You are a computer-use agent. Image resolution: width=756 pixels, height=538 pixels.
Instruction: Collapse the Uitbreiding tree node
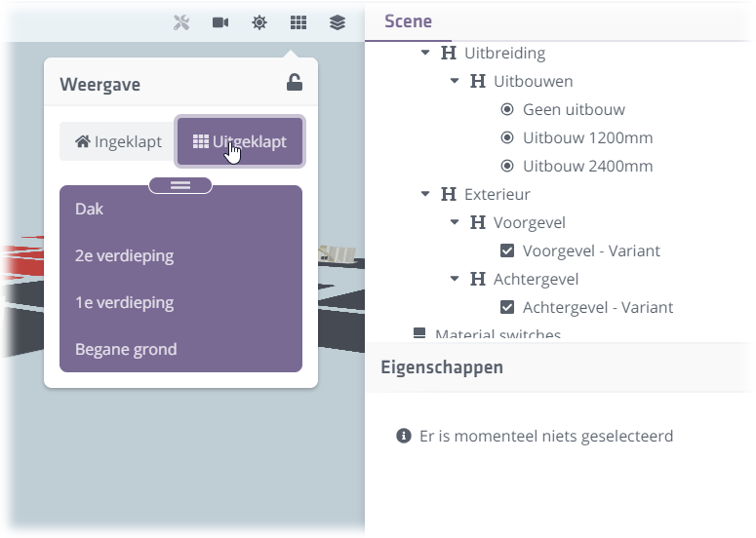click(425, 53)
